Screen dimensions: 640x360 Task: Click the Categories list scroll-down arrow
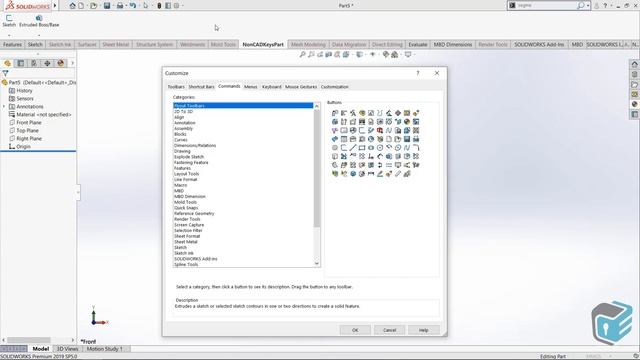pos(317,264)
